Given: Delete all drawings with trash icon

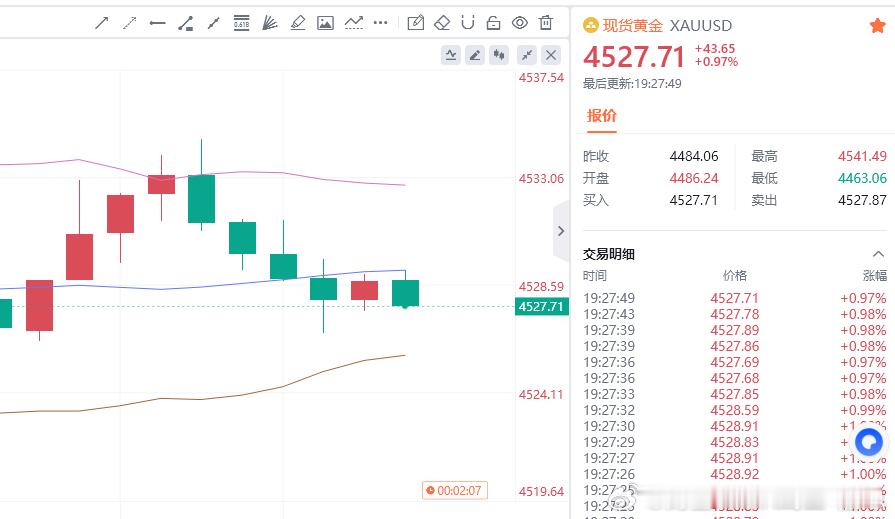Looking at the screenshot, I should coord(546,23).
